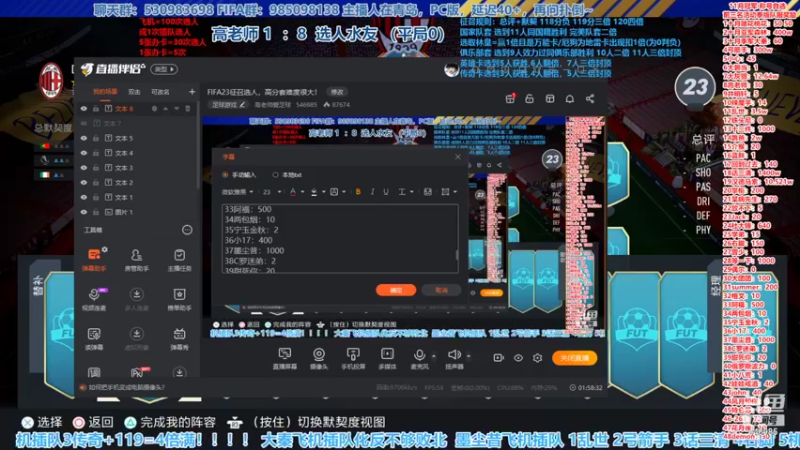Click the edit pencil on 足球游戏 category
Screen dimensions: 800x450
(243, 105)
